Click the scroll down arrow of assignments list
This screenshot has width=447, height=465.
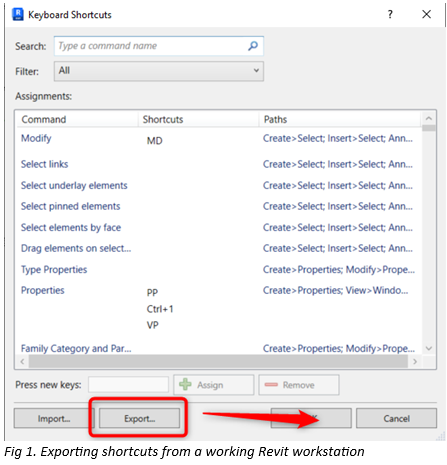click(429, 348)
